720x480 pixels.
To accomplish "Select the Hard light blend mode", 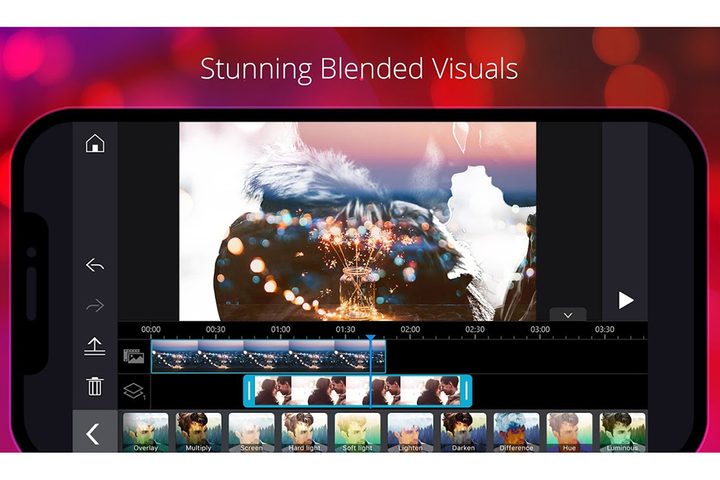I will [x=304, y=432].
